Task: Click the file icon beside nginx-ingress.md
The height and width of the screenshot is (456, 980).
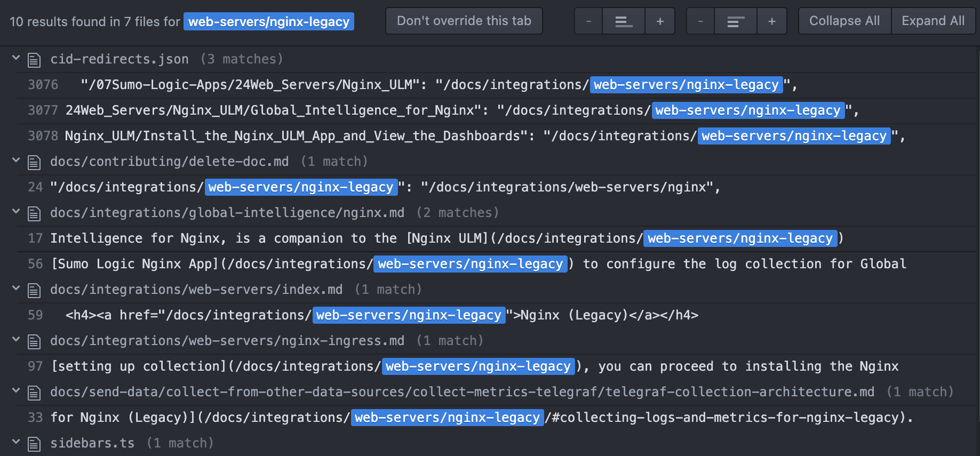Action: pos(34,341)
